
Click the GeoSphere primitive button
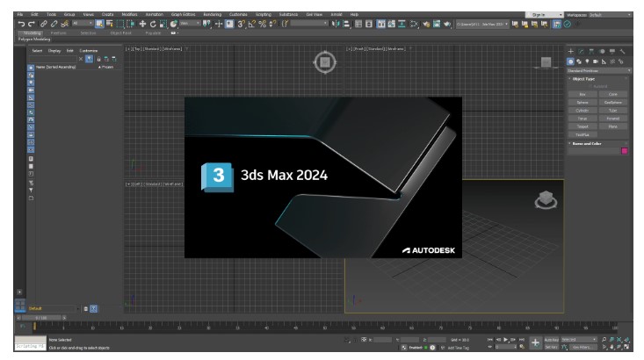pyautogui.click(x=612, y=102)
